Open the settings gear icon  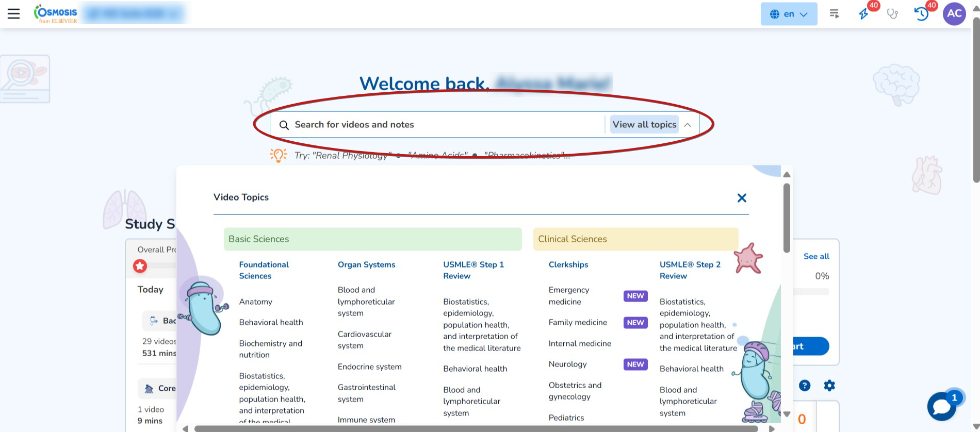[x=829, y=386]
